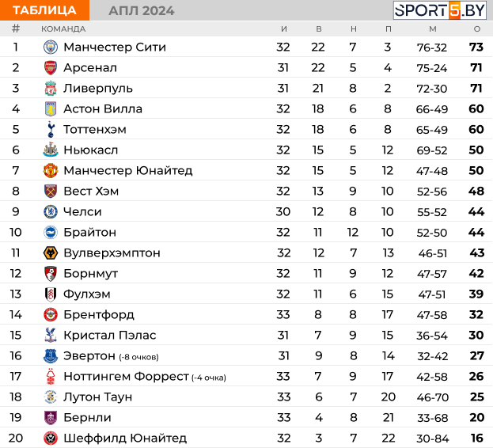
Task: Click the М goals column header
Action: [433, 29]
